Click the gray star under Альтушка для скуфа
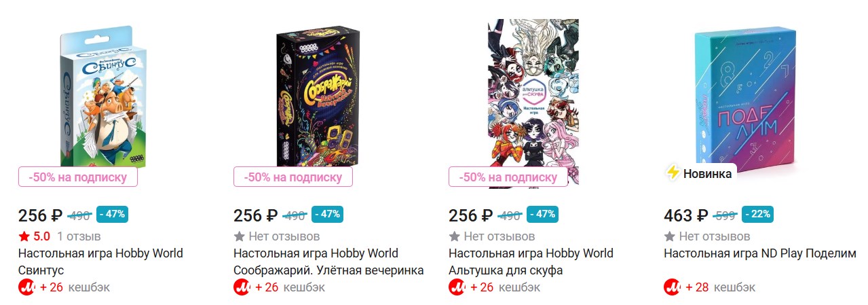 (x=454, y=237)
